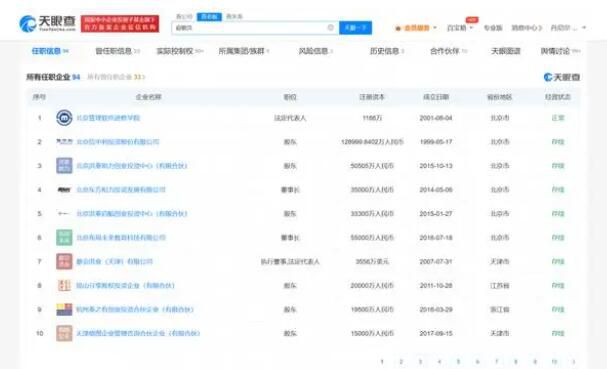Open the red company logo in row 7
This screenshot has width=607, height=369.
(64, 262)
